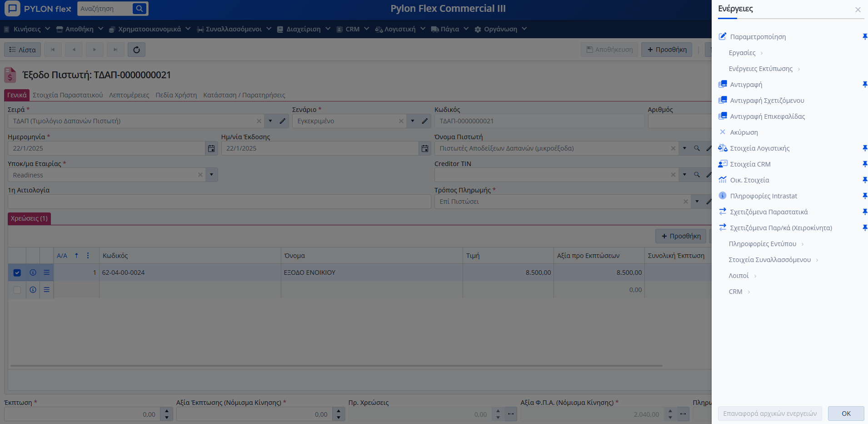Go to the next record
This screenshot has height=424, width=868.
point(95,50)
